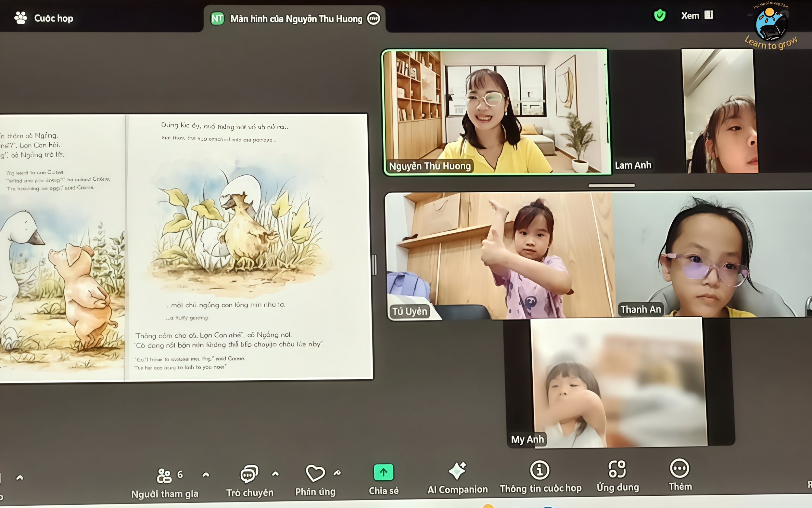The height and width of the screenshot is (508, 812).
Task: Open AI Companion
Action: 457,478
